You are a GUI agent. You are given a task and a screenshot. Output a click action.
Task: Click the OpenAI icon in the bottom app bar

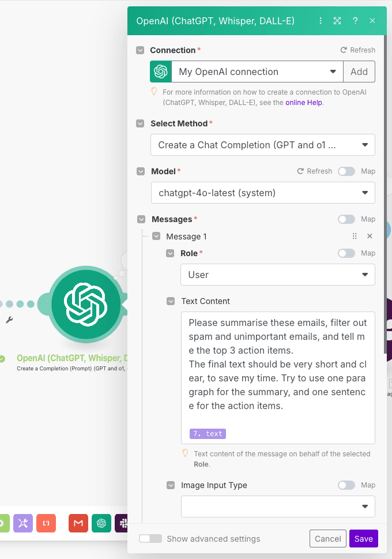(101, 523)
